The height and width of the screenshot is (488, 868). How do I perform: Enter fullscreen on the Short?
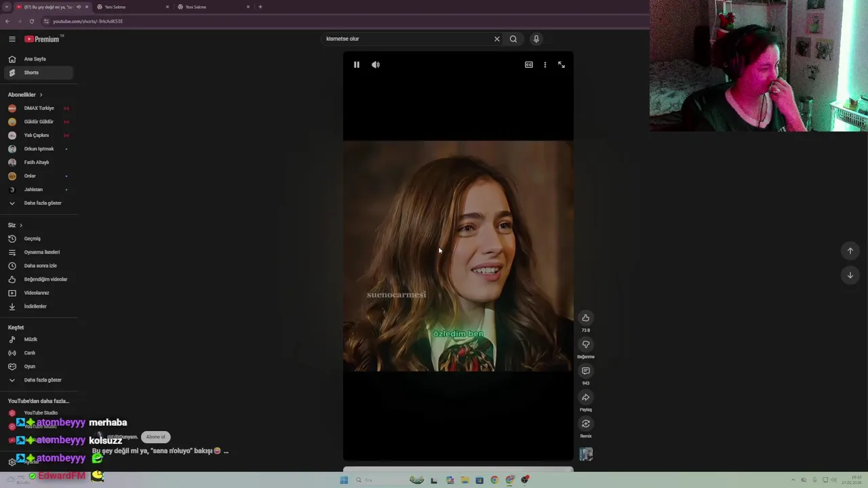(561, 65)
